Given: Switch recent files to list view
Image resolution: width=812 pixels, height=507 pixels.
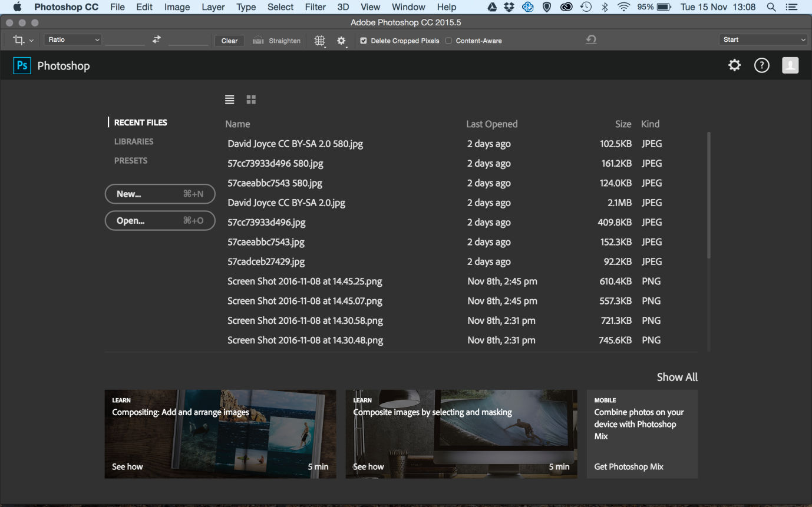Looking at the screenshot, I should [x=230, y=100].
